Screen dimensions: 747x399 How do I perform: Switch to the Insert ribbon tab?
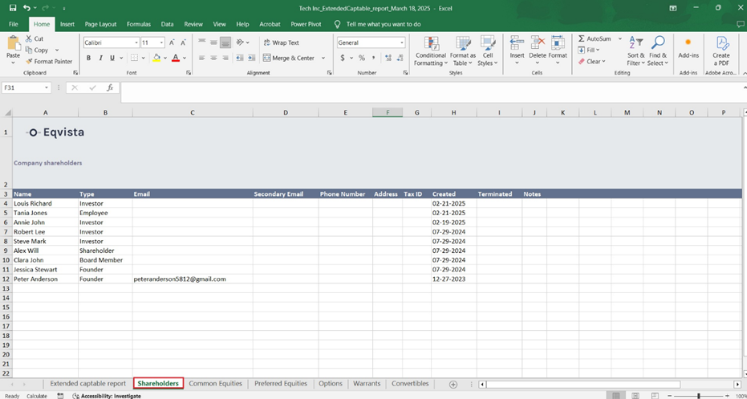[x=67, y=24]
